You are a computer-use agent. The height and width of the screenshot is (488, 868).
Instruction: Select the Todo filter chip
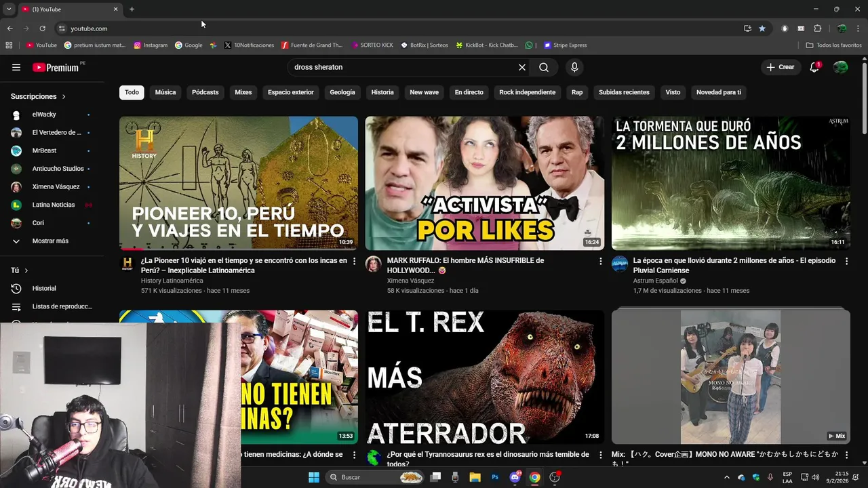pos(132,92)
